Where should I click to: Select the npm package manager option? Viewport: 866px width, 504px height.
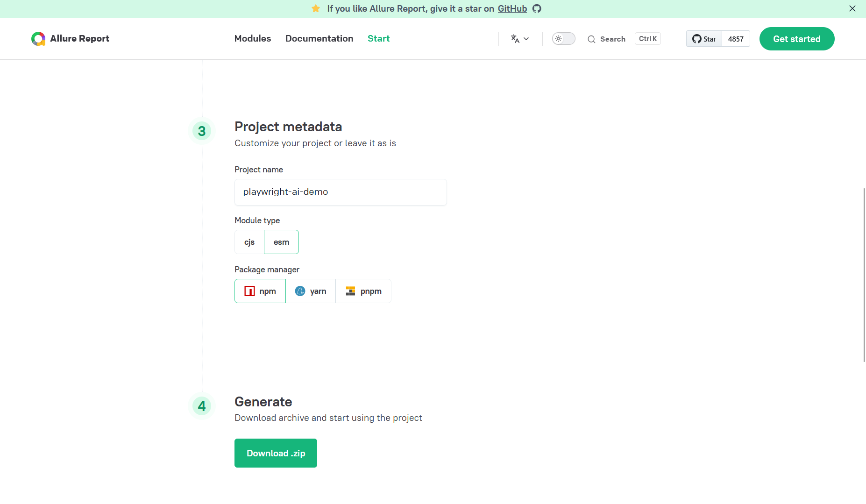pos(260,291)
